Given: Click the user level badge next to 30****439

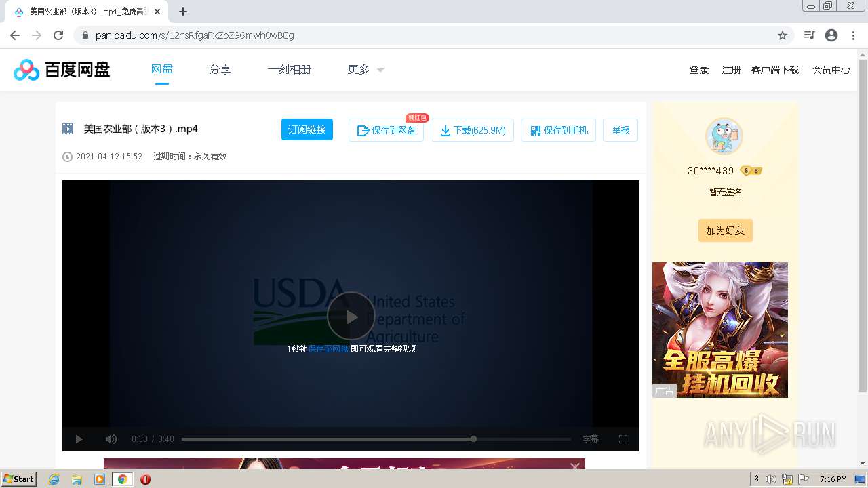Looking at the screenshot, I should (x=751, y=171).
